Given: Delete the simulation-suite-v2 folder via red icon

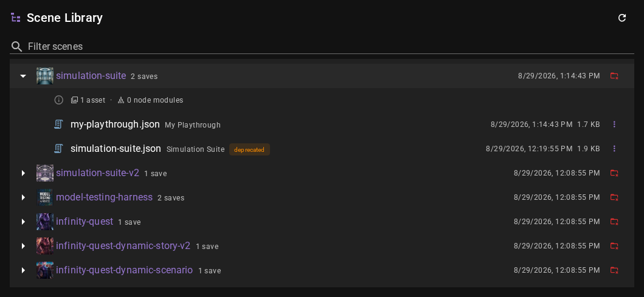Looking at the screenshot, I should [x=614, y=173].
